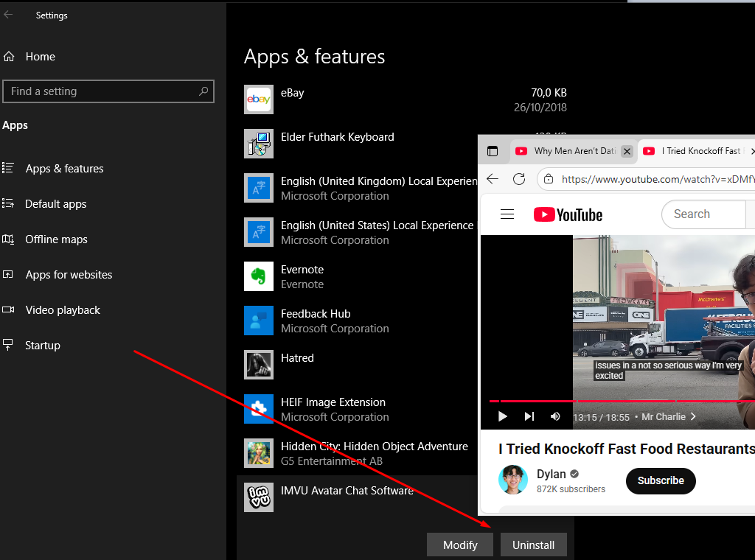Screen dimensions: 755x560
Task: Click the YouTube logo
Action: pos(568,214)
